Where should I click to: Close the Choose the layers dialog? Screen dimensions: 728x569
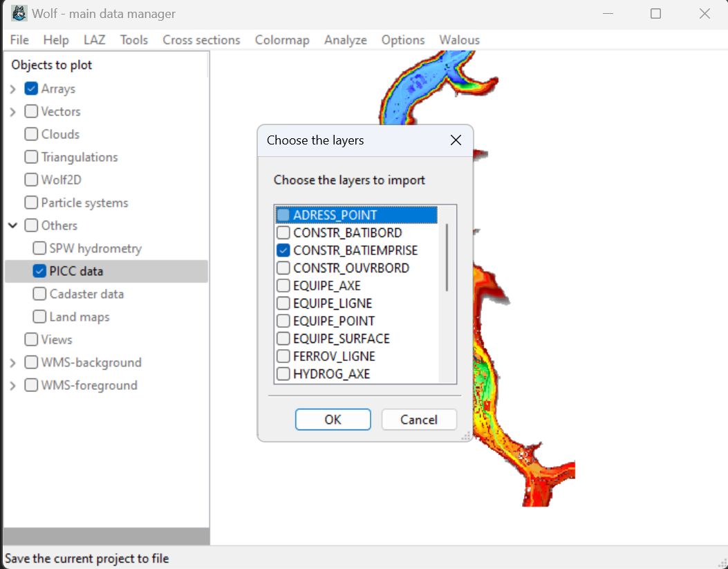[x=456, y=140]
